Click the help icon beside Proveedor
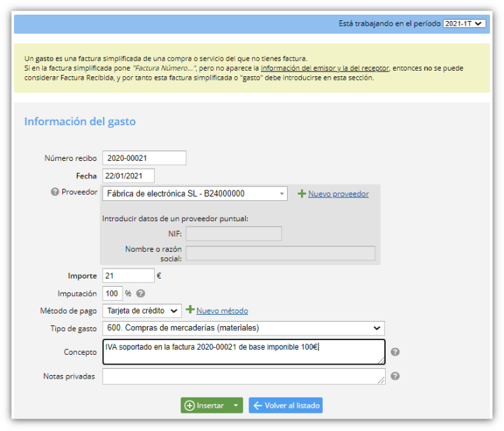The height and width of the screenshot is (431, 504). 55,192
